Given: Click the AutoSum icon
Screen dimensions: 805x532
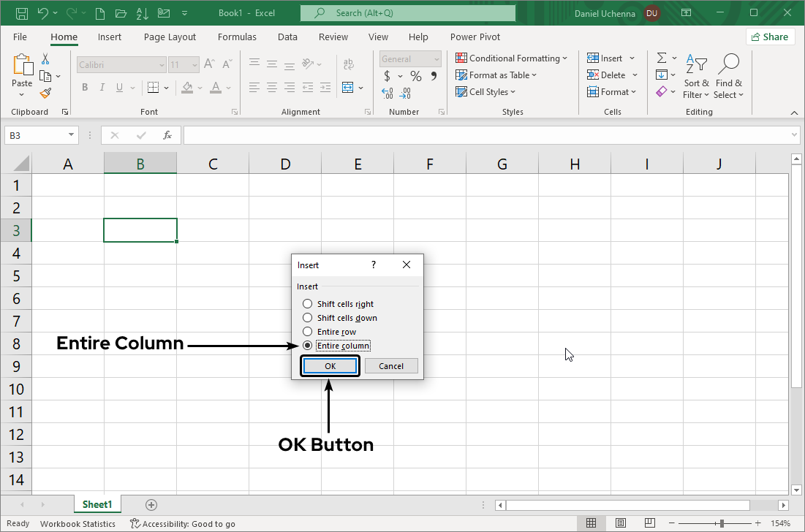Looking at the screenshot, I should click(662, 58).
